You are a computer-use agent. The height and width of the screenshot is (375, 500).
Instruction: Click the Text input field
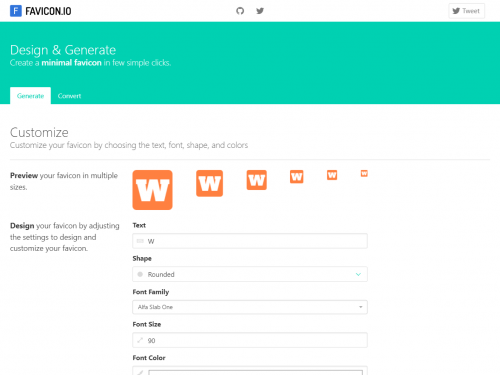pos(250,241)
